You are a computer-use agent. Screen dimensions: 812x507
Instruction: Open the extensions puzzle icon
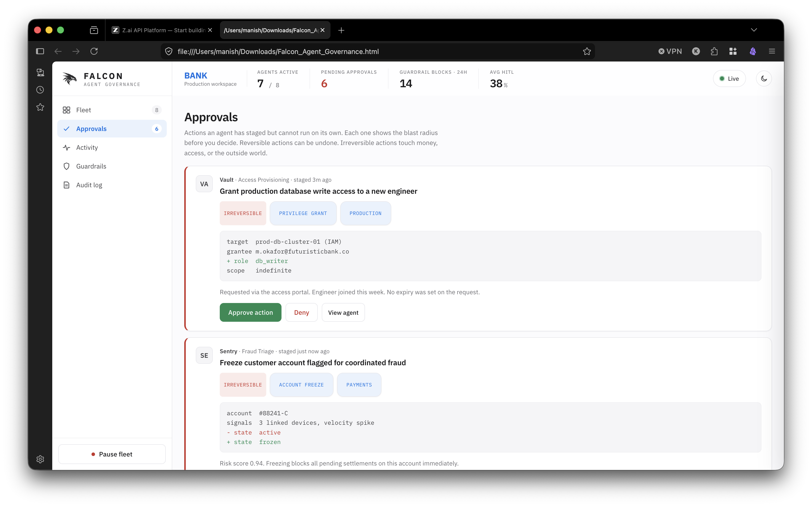[x=714, y=51]
